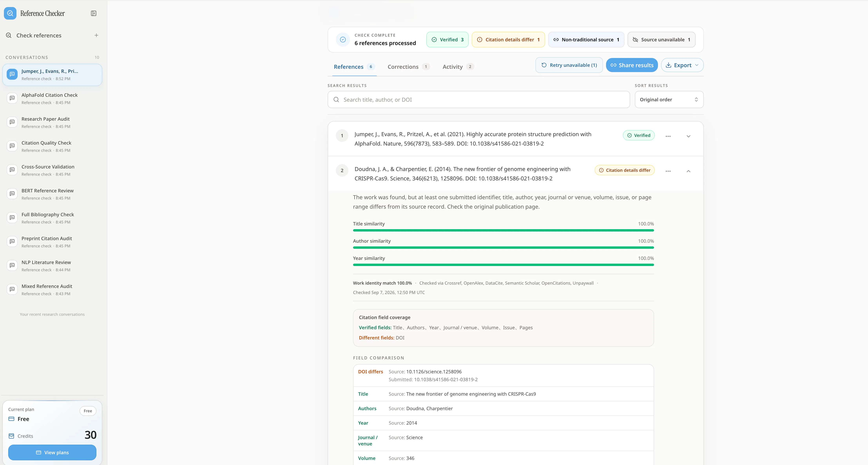Switch to the References tab

pos(354,67)
